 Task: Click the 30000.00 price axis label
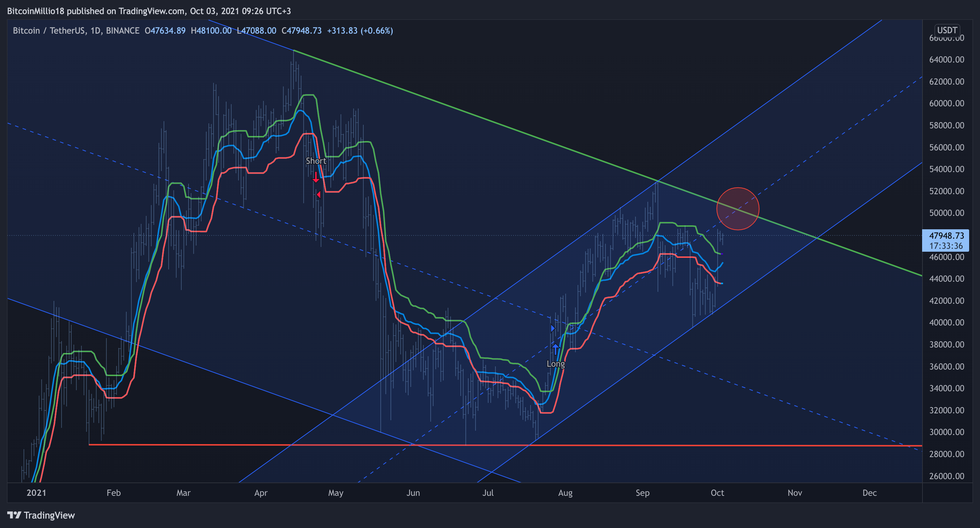click(x=946, y=432)
